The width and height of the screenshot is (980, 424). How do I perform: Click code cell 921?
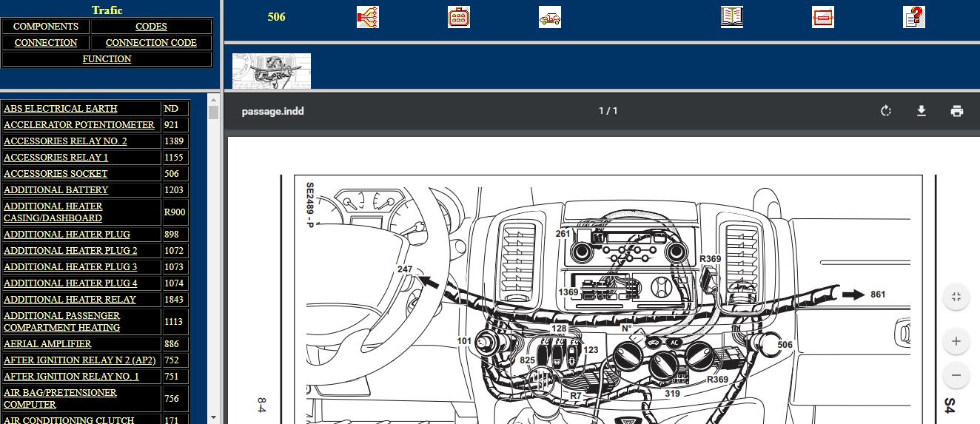click(175, 125)
